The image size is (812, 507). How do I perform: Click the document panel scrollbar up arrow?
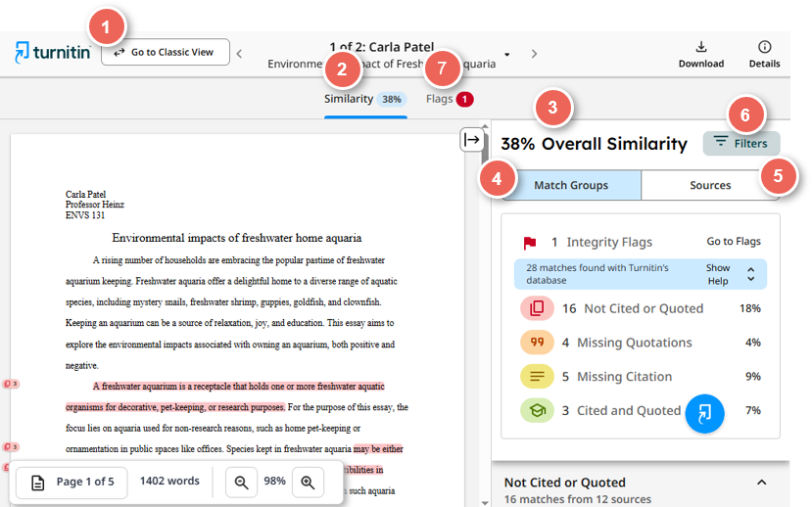point(485,125)
